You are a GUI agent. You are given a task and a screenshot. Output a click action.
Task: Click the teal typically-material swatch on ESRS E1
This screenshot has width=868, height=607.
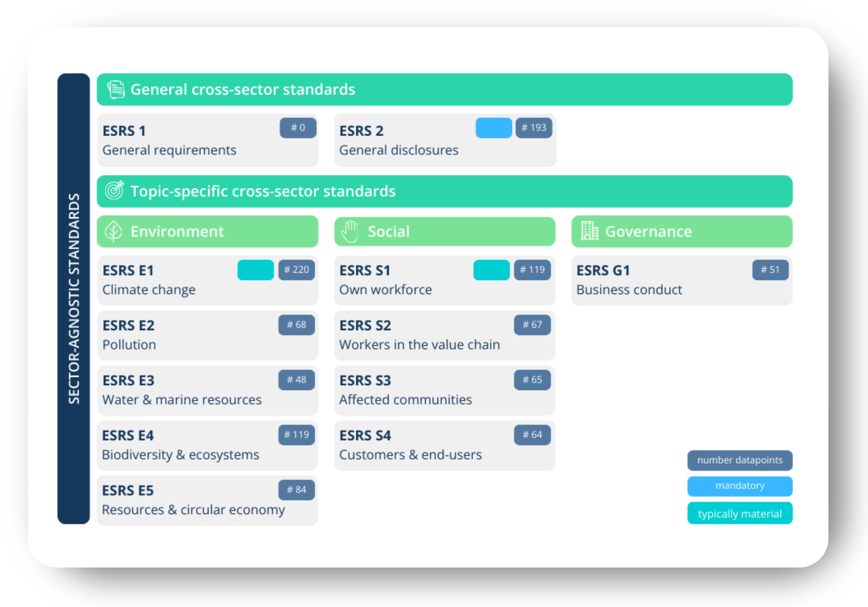pyautogui.click(x=256, y=270)
